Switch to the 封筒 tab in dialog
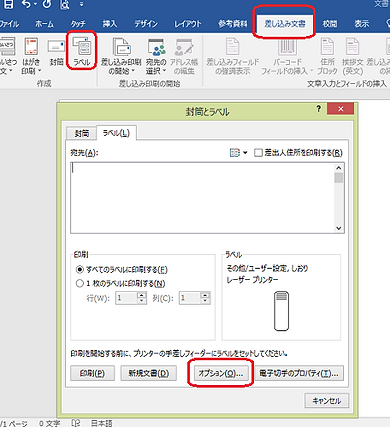The width and height of the screenshot is (390, 427). coord(82,133)
